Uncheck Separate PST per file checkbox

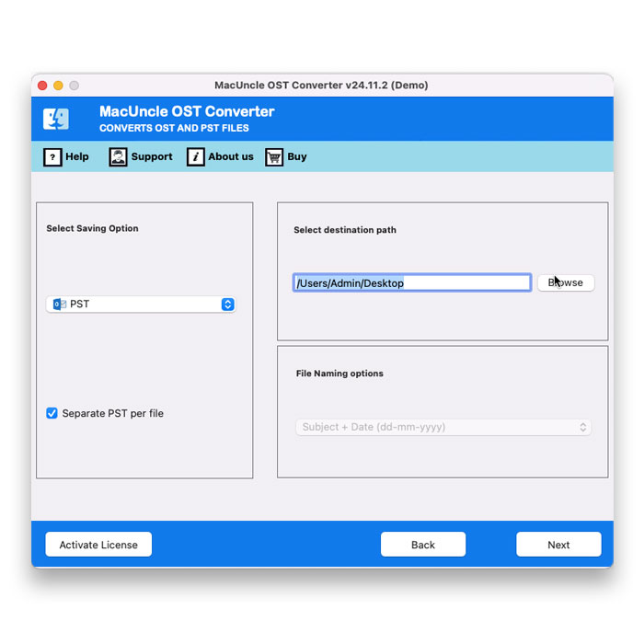click(x=52, y=413)
